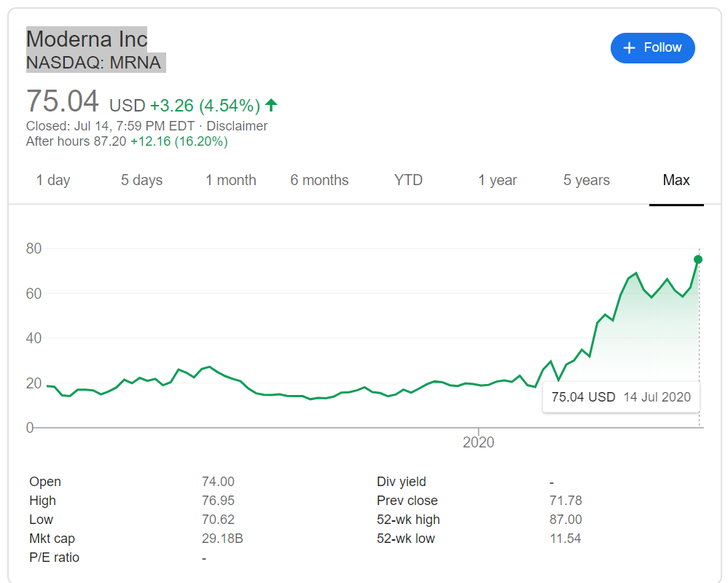Image resolution: width=728 pixels, height=583 pixels.
Task: Click the Closed: Jul 14, 7:59 PM EDT text
Action: coord(111,126)
